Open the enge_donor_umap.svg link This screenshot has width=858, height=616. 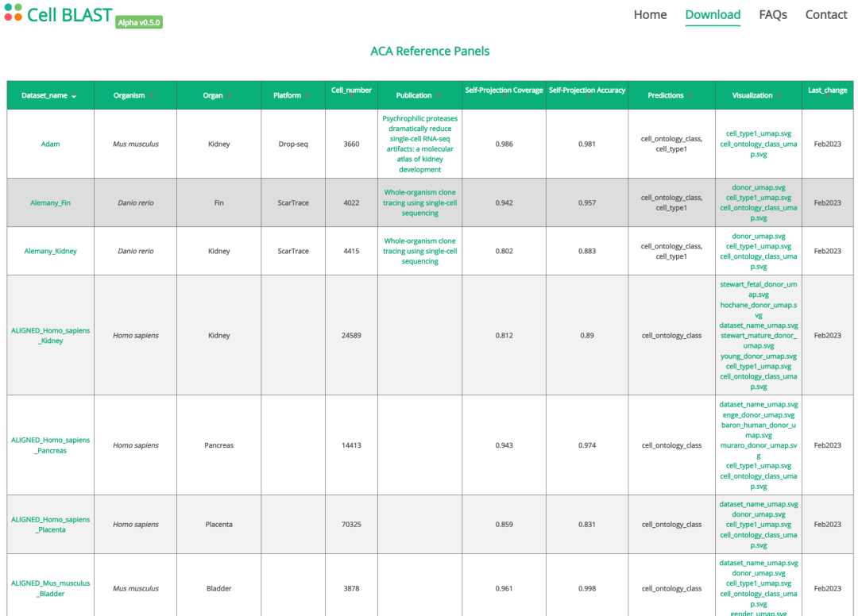pos(759,415)
